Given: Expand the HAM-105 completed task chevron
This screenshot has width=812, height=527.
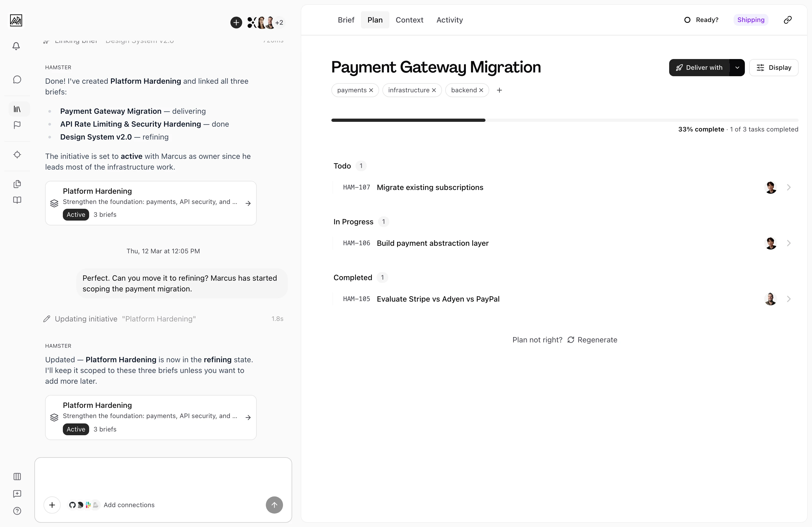Looking at the screenshot, I should tap(789, 299).
